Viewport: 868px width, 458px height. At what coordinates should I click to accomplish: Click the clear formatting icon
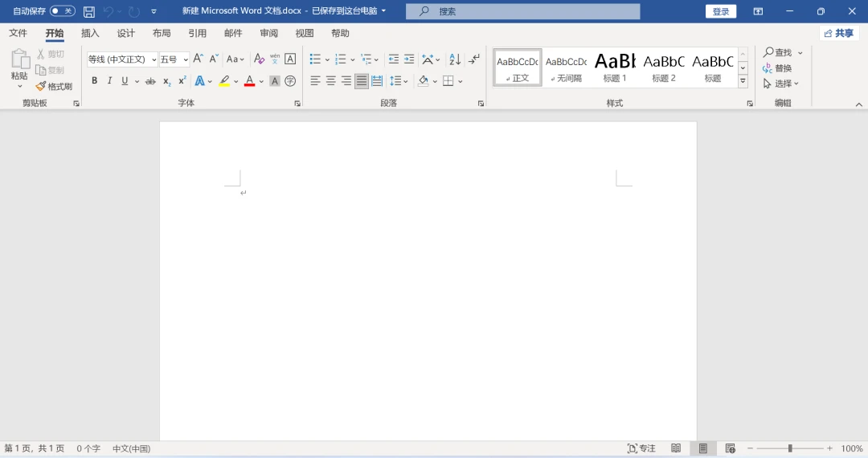tap(259, 59)
